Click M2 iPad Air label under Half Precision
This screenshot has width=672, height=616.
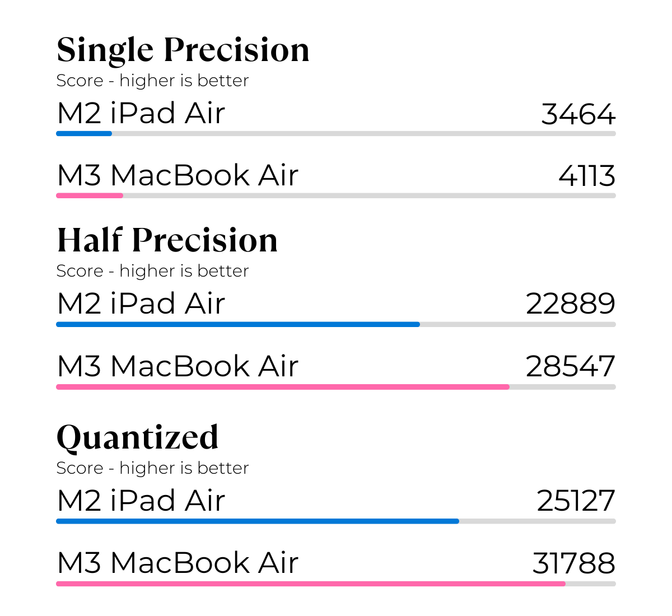[x=141, y=304]
